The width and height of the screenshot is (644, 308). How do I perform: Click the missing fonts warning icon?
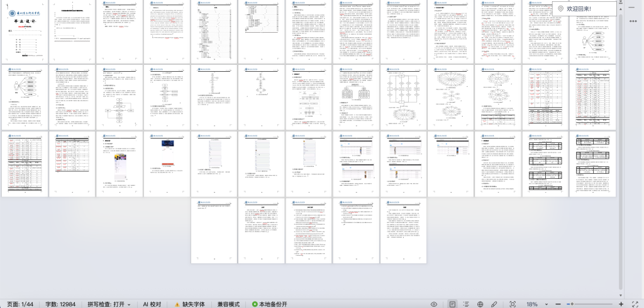click(177, 305)
